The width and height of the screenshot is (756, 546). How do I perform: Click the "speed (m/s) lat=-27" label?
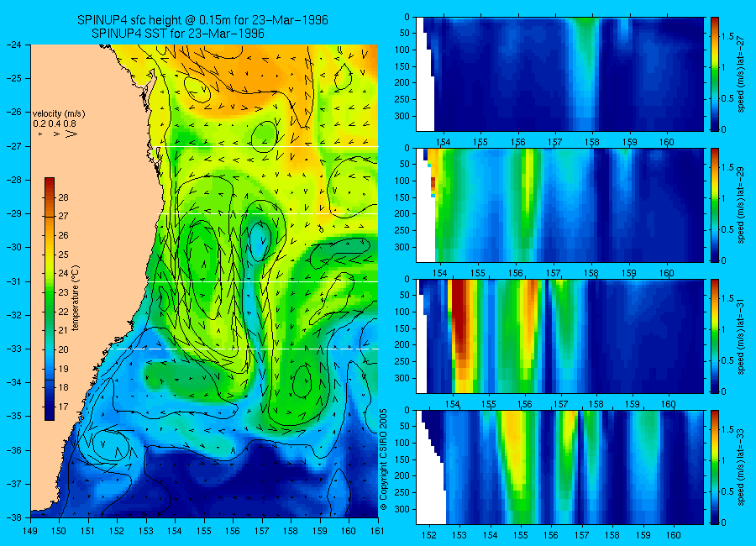(x=742, y=74)
